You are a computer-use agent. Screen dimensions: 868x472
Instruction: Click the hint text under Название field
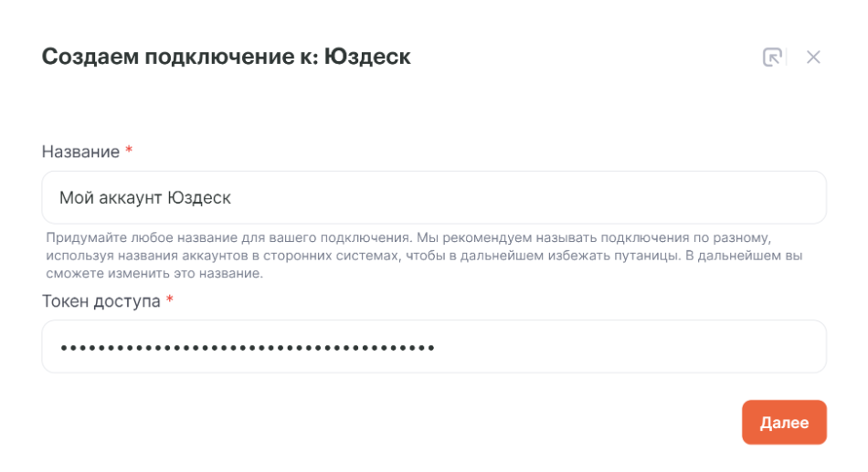pos(425,256)
